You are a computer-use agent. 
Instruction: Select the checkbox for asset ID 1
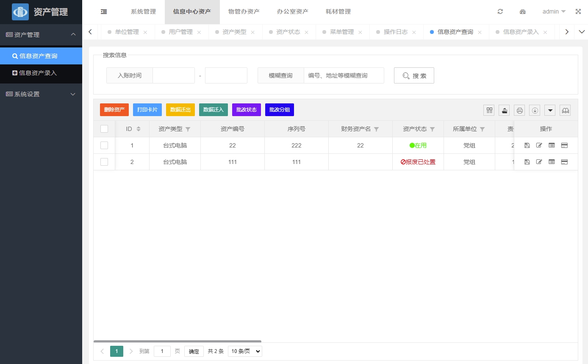104,145
